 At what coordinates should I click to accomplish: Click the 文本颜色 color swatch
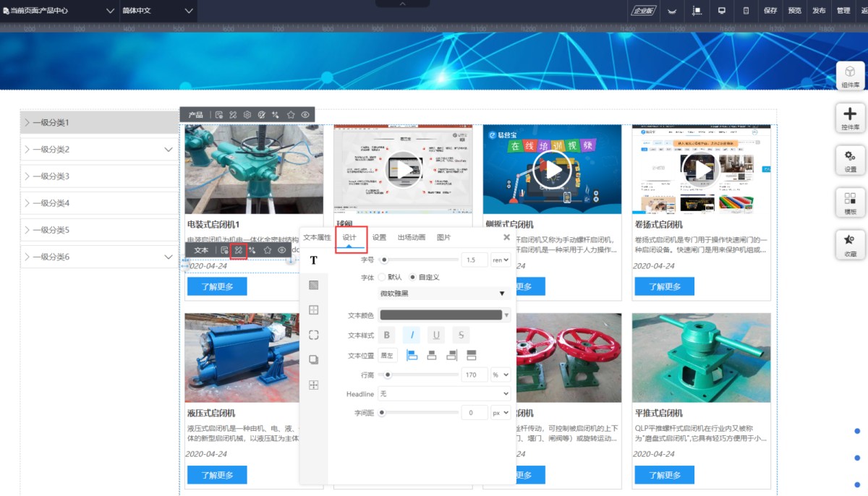[441, 315]
